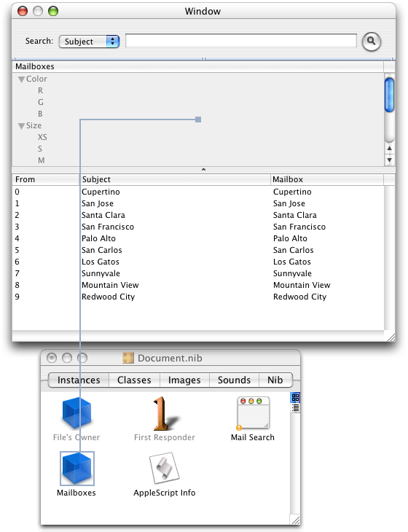Image resolution: width=408 pixels, height=532 pixels.
Task: Select the Sunnyvale mailbox cell
Action: [292, 273]
